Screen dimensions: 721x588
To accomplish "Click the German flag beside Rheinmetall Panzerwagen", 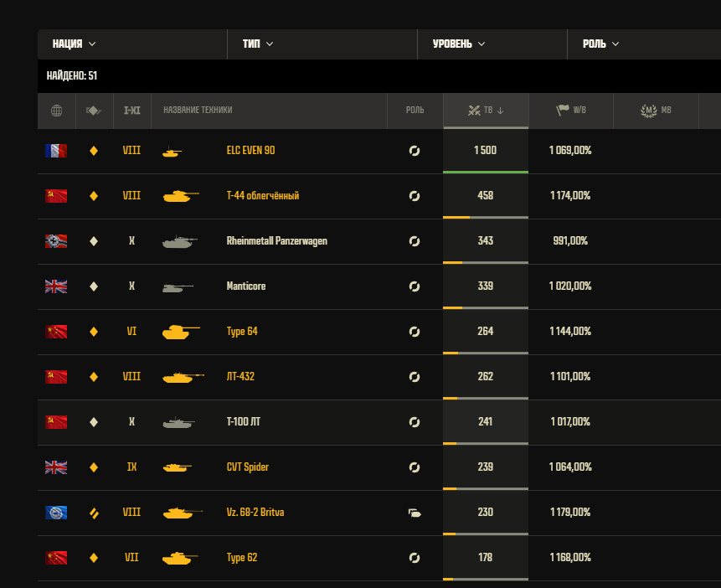I will click(x=56, y=241).
